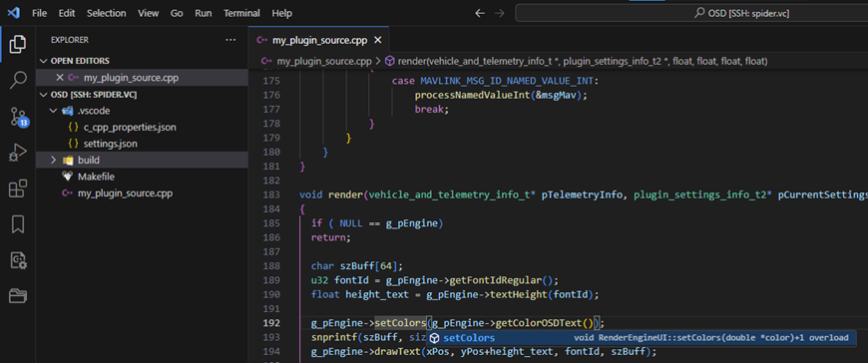
Task: Click the render method cube icon in breadcrumb
Action: pos(389,61)
